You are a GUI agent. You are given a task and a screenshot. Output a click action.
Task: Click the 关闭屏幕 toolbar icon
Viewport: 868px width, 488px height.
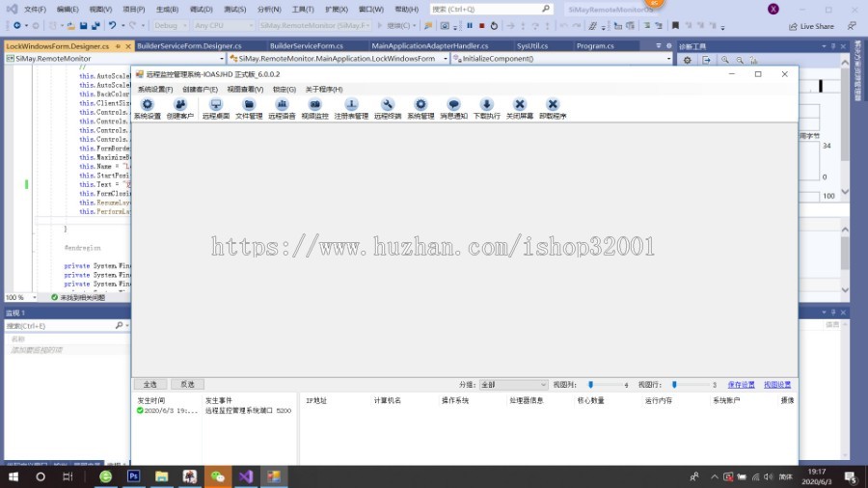(x=520, y=108)
